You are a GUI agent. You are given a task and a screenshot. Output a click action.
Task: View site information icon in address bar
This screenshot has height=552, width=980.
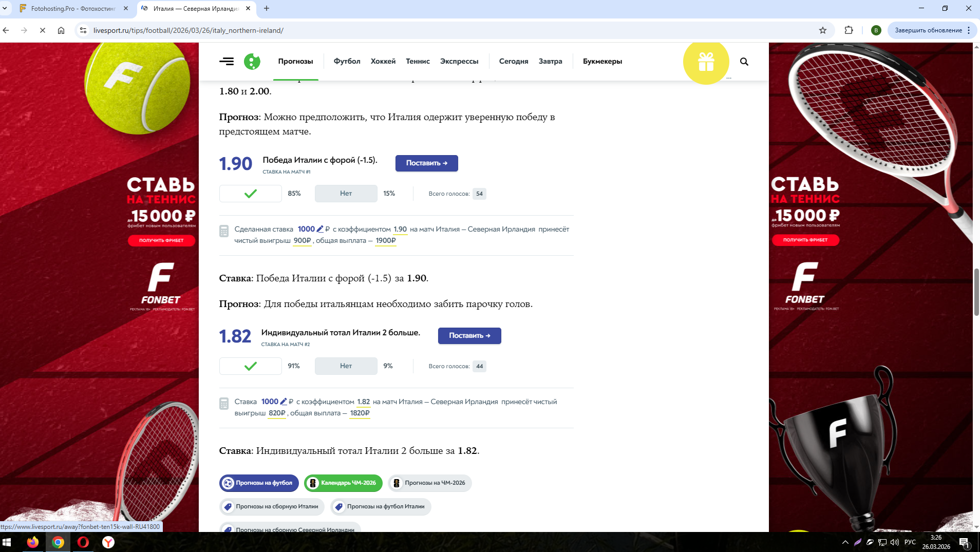point(83,30)
